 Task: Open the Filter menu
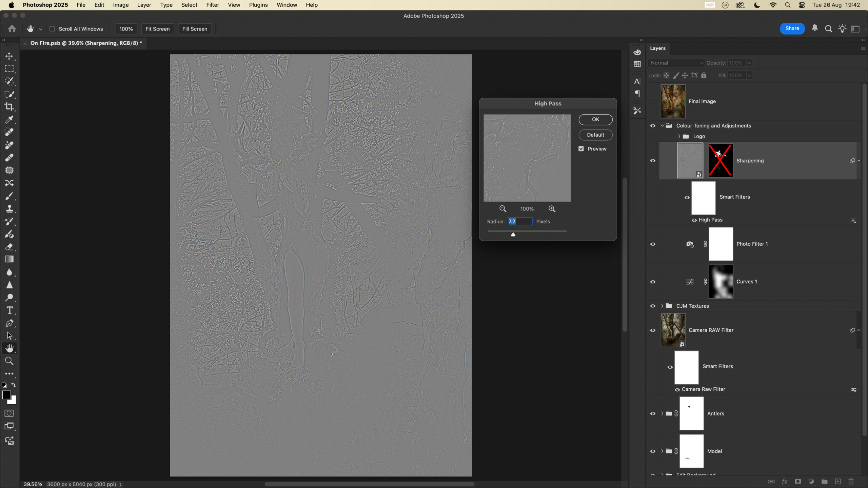tap(213, 5)
